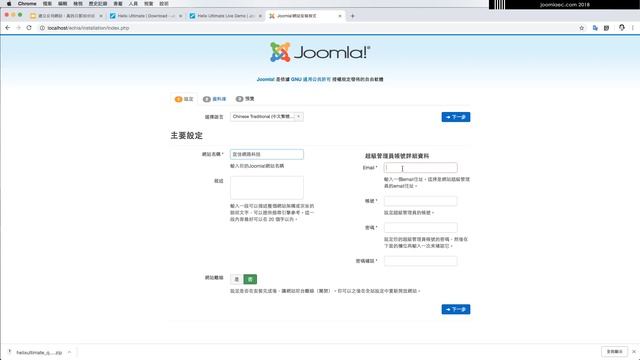Click the Joomla! logo
Viewport: 640px width, 360px height.
click(320, 52)
